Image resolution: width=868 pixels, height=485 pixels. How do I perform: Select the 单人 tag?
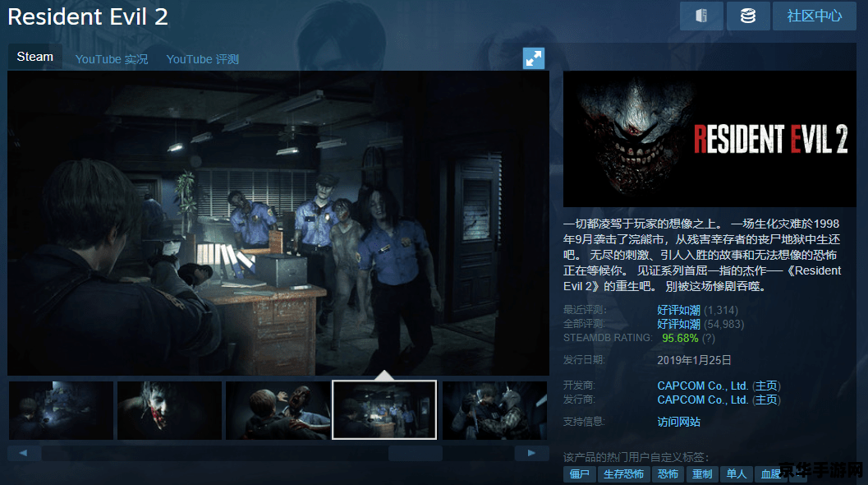[x=737, y=474]
